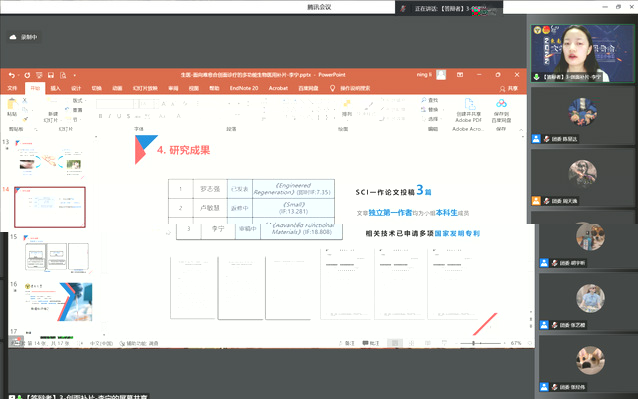Image resolution: width=638 pixels, height=399 pixels.
Task: Switch to Reading view icon
Action: (x=428, y=343)
